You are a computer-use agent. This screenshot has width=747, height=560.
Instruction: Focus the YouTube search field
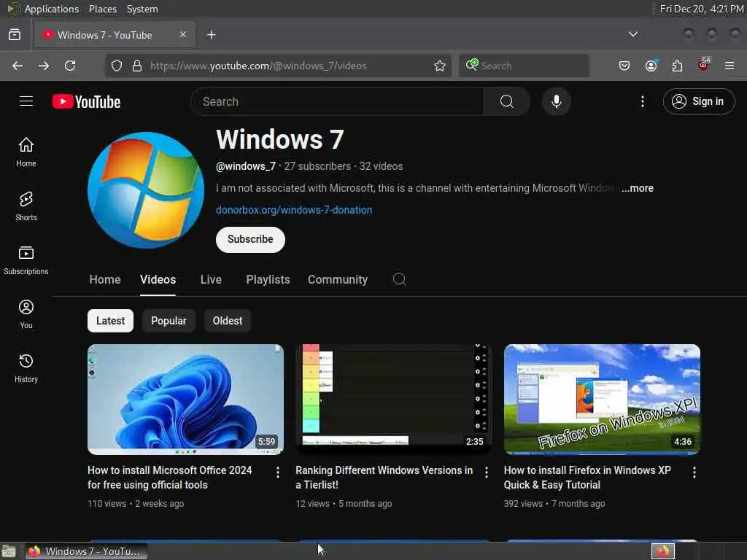[337, 101]
